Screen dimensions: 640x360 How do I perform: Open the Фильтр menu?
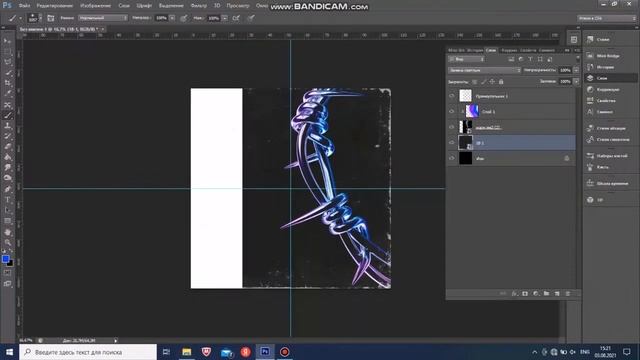point(198,6)
